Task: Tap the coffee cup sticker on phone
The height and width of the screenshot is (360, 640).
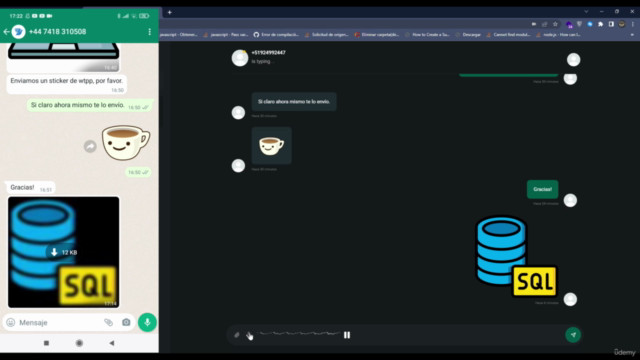Action: coord(126,142)
